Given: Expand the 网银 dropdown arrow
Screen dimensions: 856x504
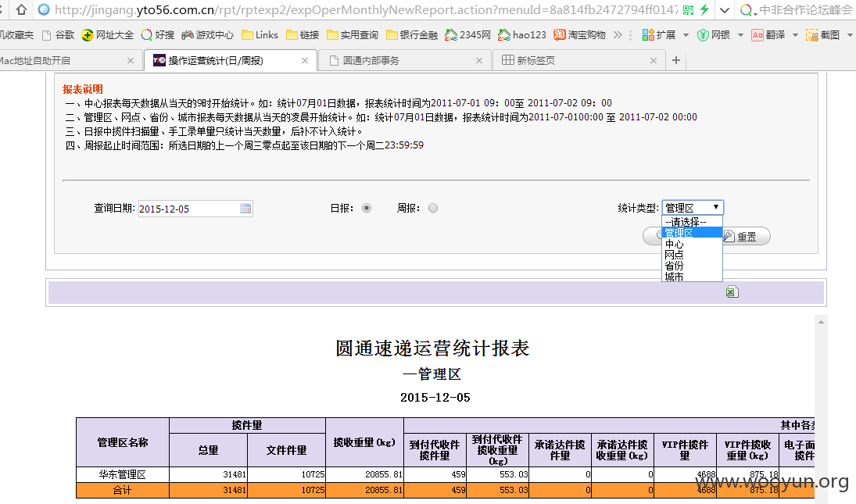Looking at the screenshot, I should pyautogui.click(x=741, y=35).
